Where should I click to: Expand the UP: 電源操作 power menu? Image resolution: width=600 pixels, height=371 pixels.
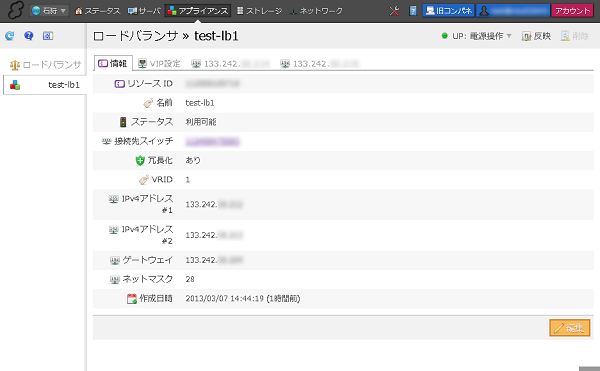(476, 36)
